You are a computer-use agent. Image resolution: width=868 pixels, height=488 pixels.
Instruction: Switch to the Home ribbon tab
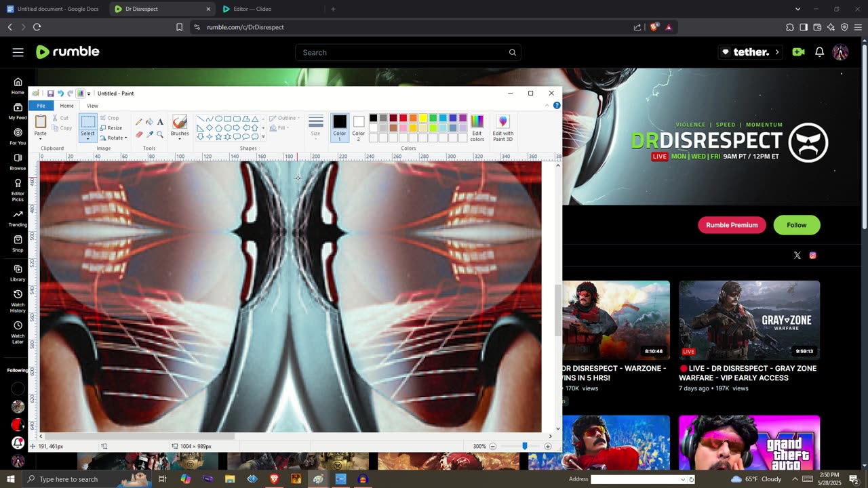(x=66, y=106)
